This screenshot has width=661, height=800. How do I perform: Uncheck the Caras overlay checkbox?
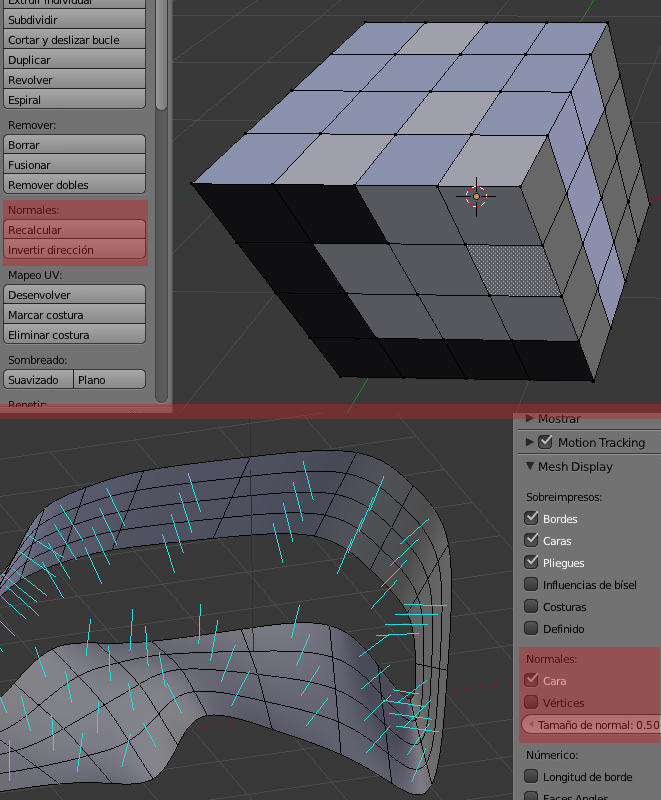click(531, 540)
